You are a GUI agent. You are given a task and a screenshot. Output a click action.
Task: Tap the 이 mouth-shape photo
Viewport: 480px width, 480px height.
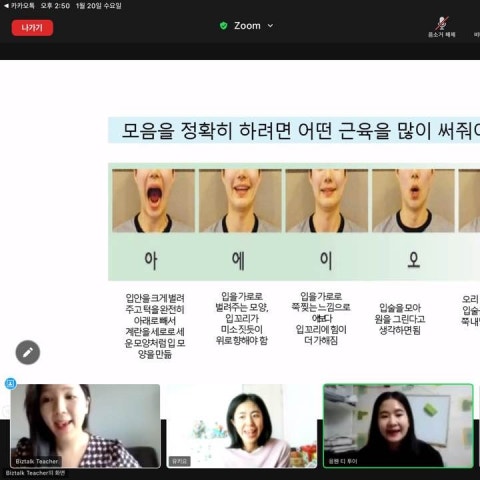pos(327,200)
